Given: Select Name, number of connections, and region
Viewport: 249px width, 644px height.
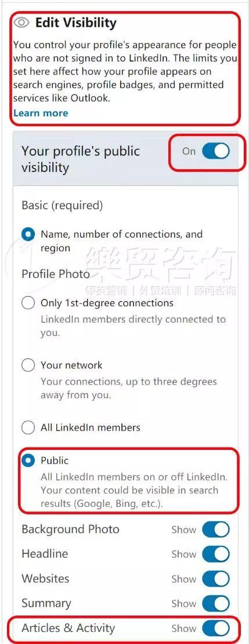Looking at the screenshot, I should (x=28, y=234).
